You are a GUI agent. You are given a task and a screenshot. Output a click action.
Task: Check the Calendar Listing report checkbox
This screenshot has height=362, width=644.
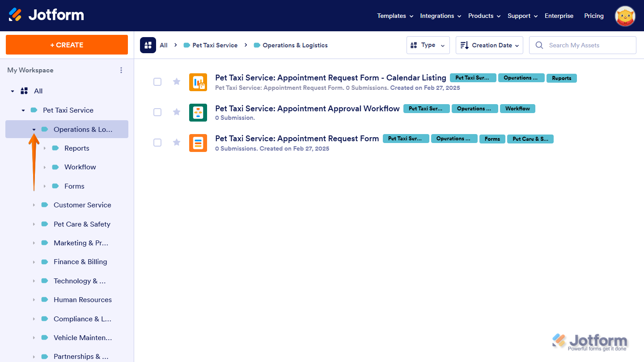point(157,82)
